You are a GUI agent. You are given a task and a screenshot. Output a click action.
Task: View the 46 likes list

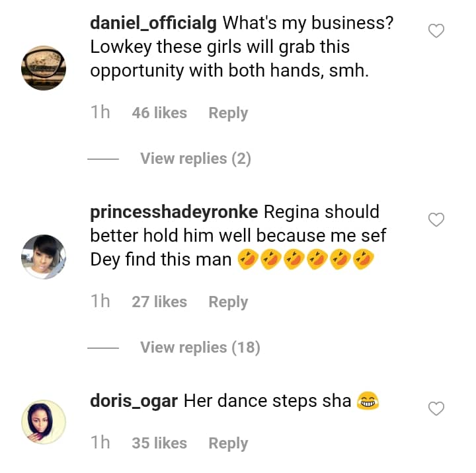tap(159, 113)
